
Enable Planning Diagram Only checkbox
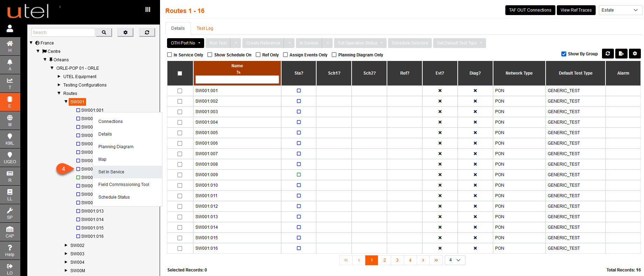(334, 55)
